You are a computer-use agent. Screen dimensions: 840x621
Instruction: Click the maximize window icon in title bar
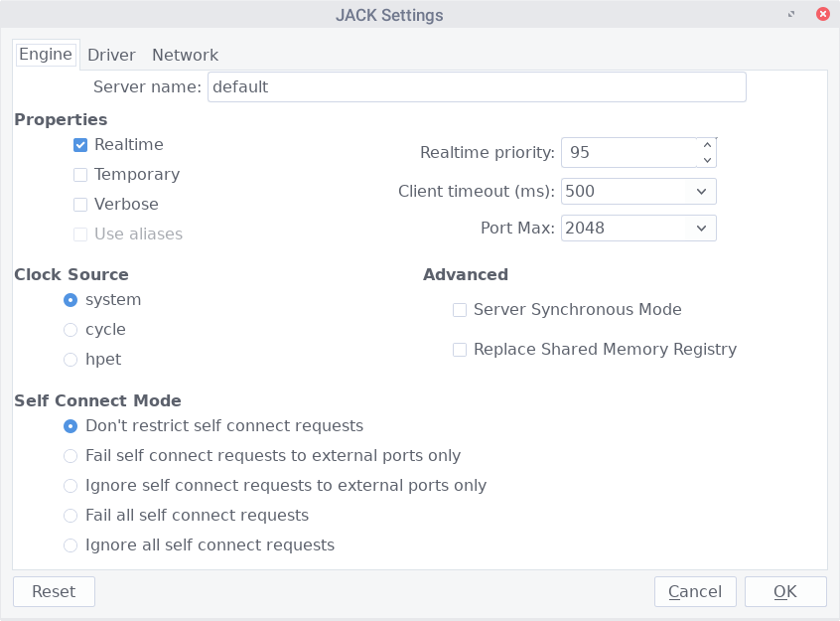point(791,15)
